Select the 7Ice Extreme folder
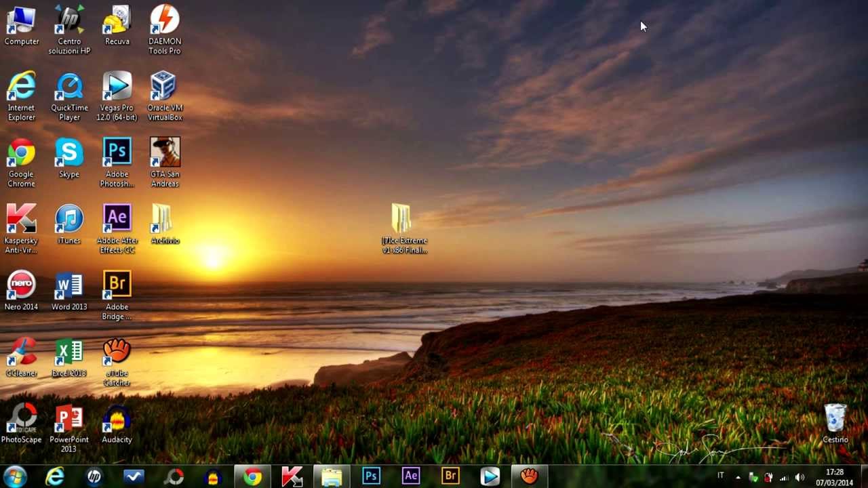This screenshot has height=488, width=868. tap(404, 230)
